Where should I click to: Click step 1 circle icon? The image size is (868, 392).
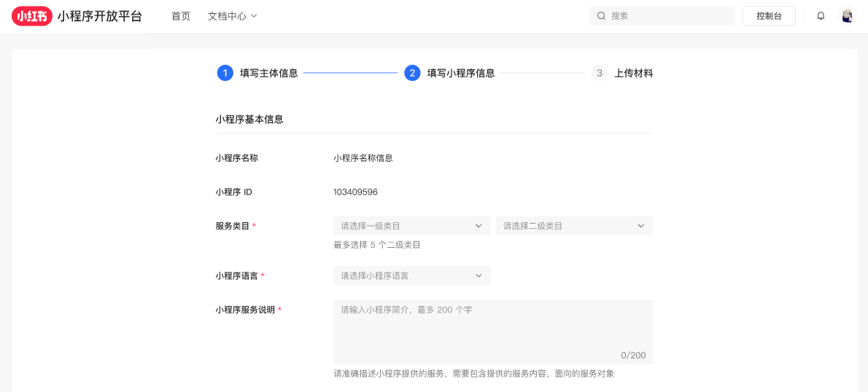point(225,73)
